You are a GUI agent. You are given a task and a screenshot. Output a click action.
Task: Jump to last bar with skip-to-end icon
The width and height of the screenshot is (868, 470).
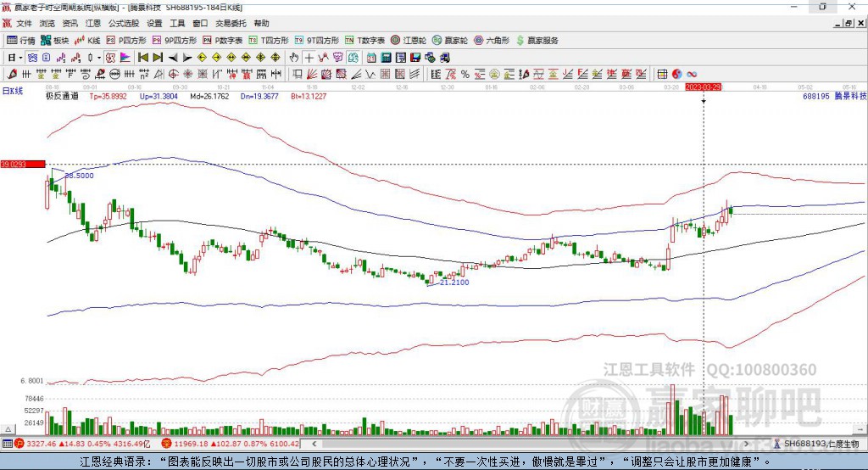click(158, 58)
